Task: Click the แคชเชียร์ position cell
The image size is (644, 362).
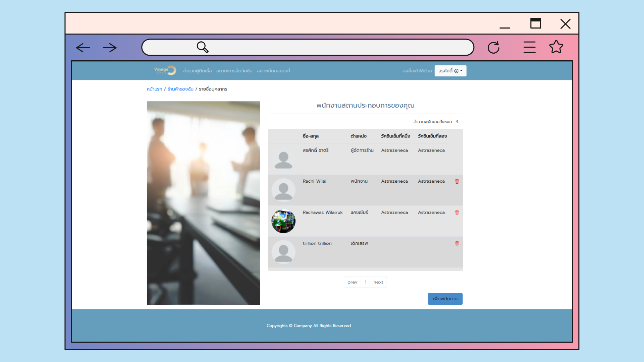Action: [359, 213]
